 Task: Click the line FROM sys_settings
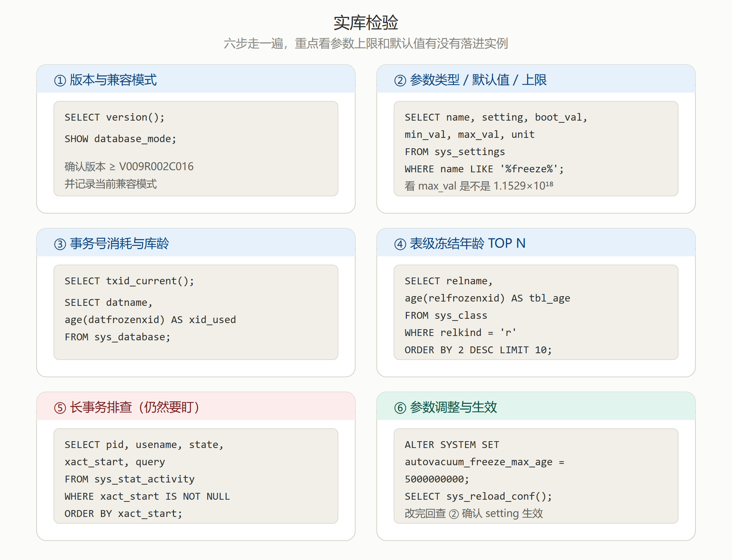tap(455, 152)
